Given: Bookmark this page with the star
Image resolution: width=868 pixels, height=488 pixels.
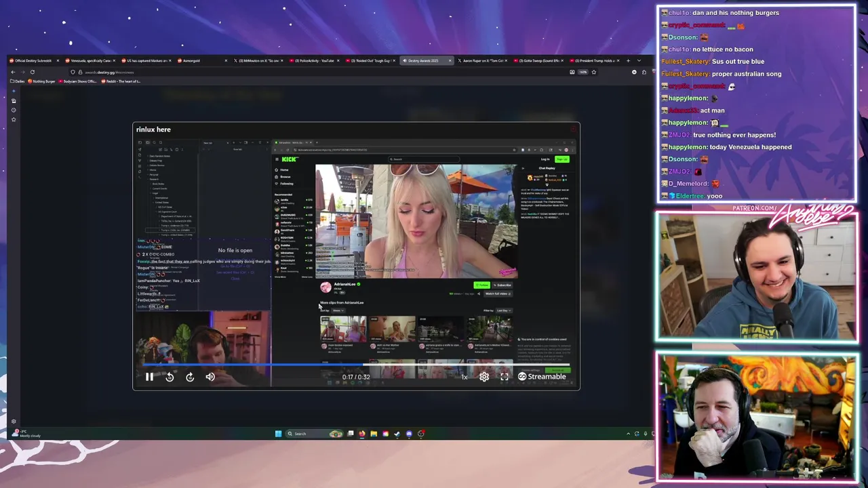Looking at the screenshot, I should [x=593, y=72].
